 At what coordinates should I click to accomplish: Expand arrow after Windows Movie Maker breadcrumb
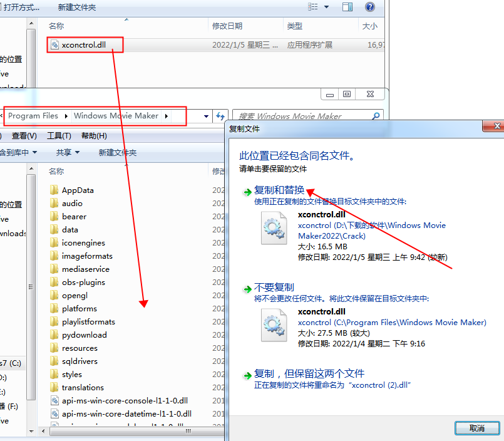tap(166, 116)
